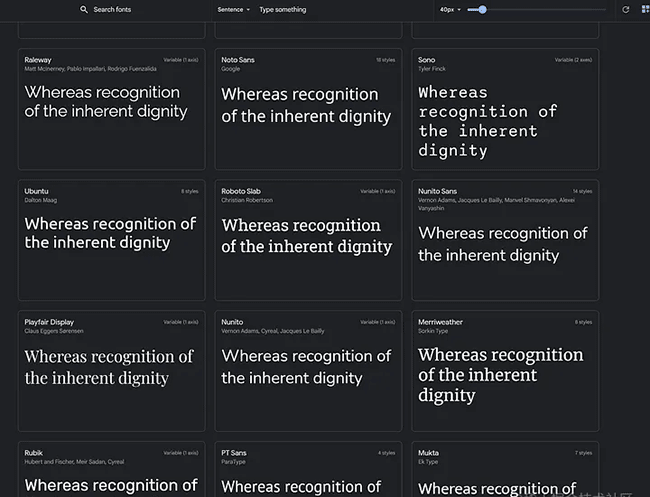The width and height of the screenshot is (650, 497).
Task: Open the Nunito font card
Action: pyautogui.click(x=308, y=371)
